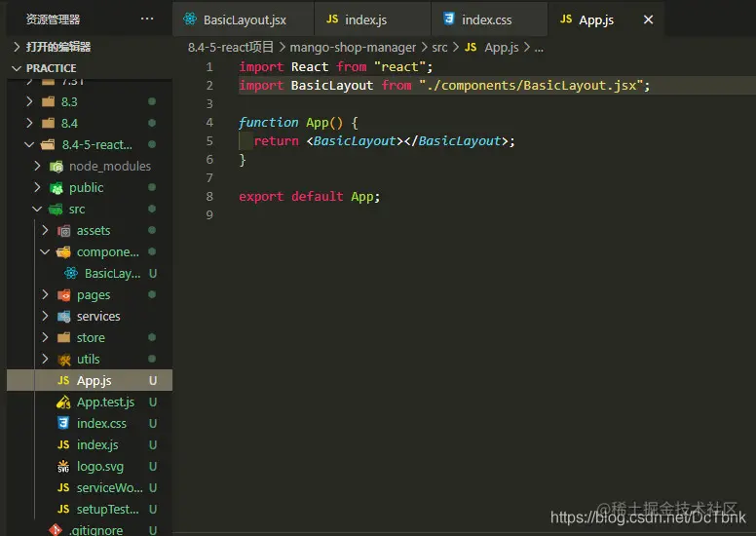Expand the public folder chevron

37,187
